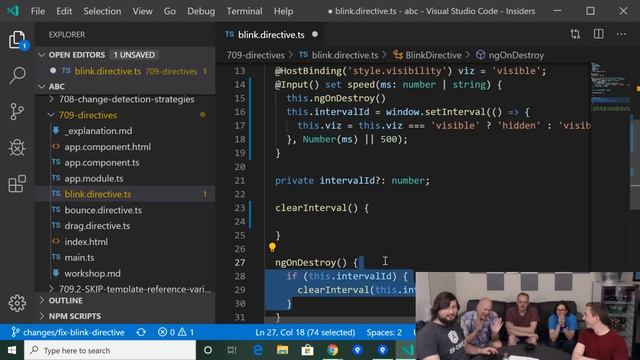The height and width of the screenshot is (360, 640).
Task: Close the unsaved blink.directive.ts tab dot
Action: 315,34
